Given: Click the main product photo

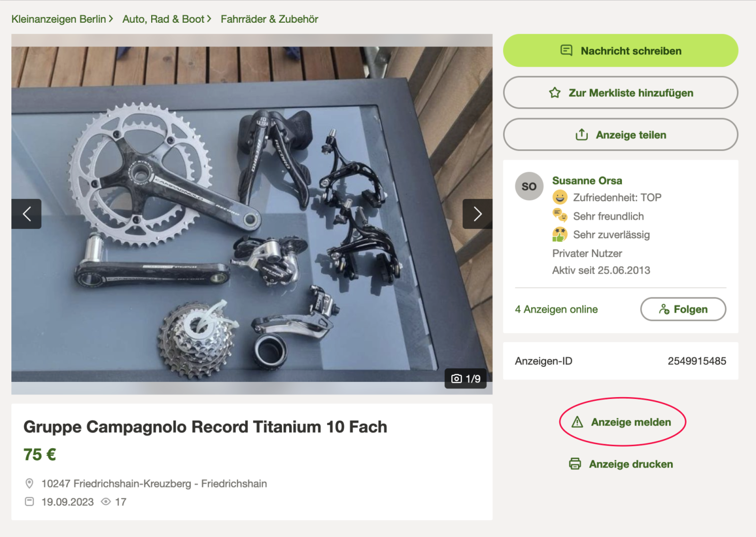Looking at the screenshot, I should [x=251, y=214].
